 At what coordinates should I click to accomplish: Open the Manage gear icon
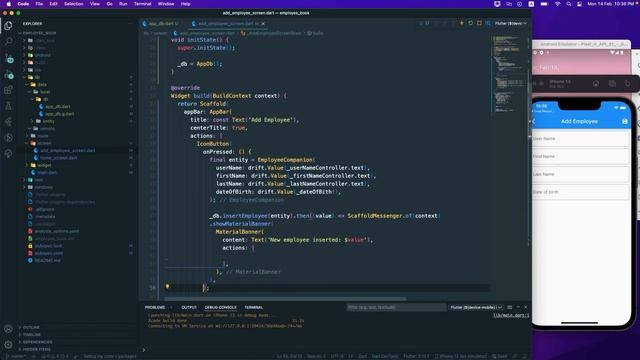[8, 344]
